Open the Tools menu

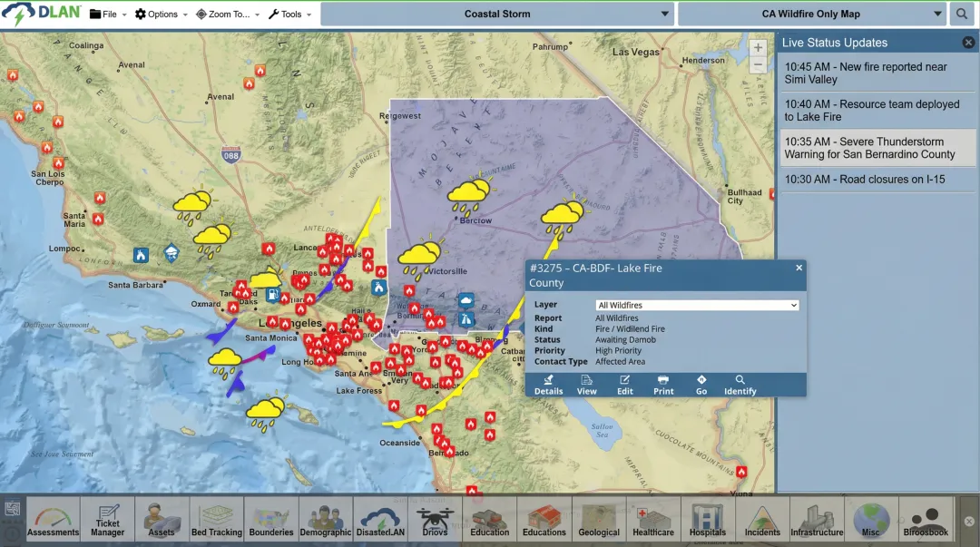pyautogui.click(x=289, y=15)
